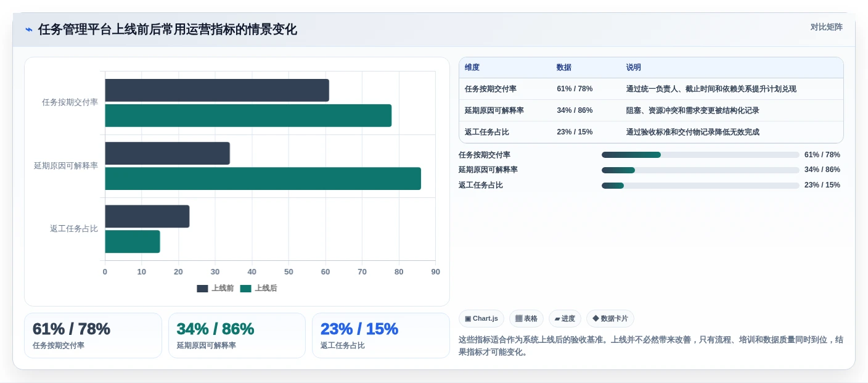This screenshot has width=868, height=383.
Task: Click 上线后 bar for 任务按期交付率
Action: pos(248,115)
